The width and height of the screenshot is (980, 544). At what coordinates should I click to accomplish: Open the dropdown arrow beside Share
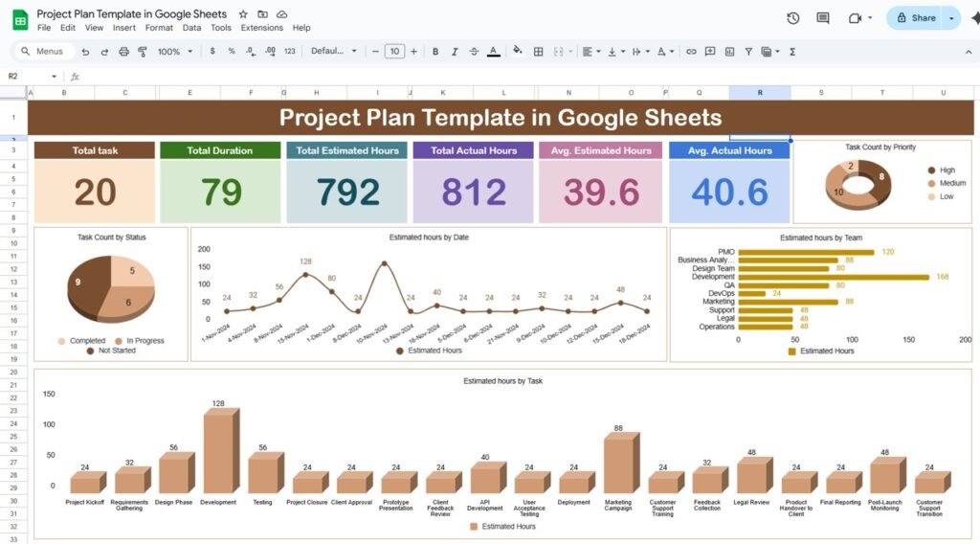[x=950, y=18]
